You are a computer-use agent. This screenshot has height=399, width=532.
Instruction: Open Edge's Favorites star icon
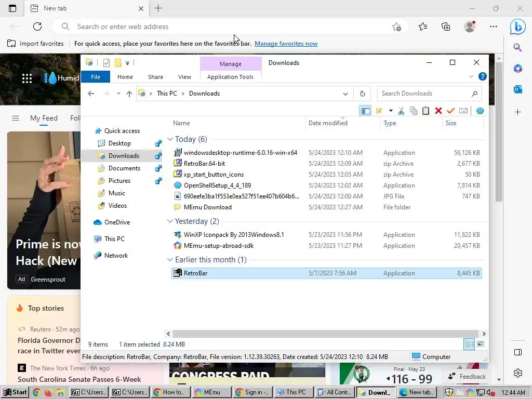[423, 26]
